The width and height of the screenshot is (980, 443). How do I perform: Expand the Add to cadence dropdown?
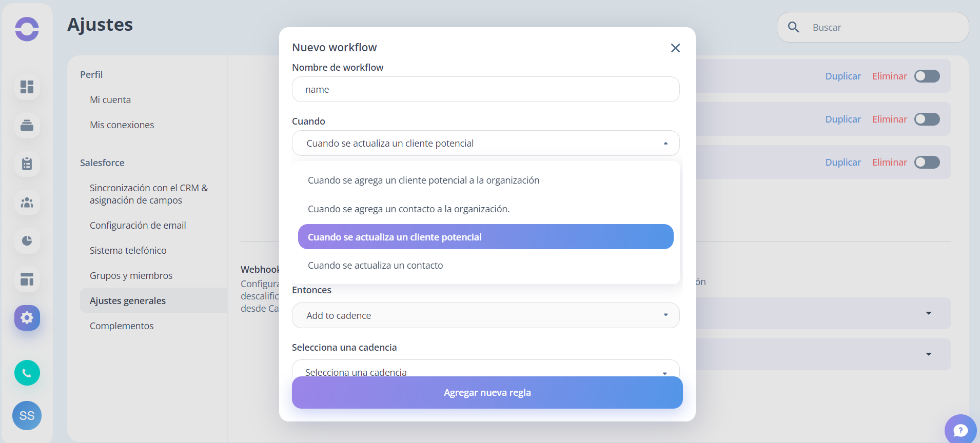click(486, 315)
